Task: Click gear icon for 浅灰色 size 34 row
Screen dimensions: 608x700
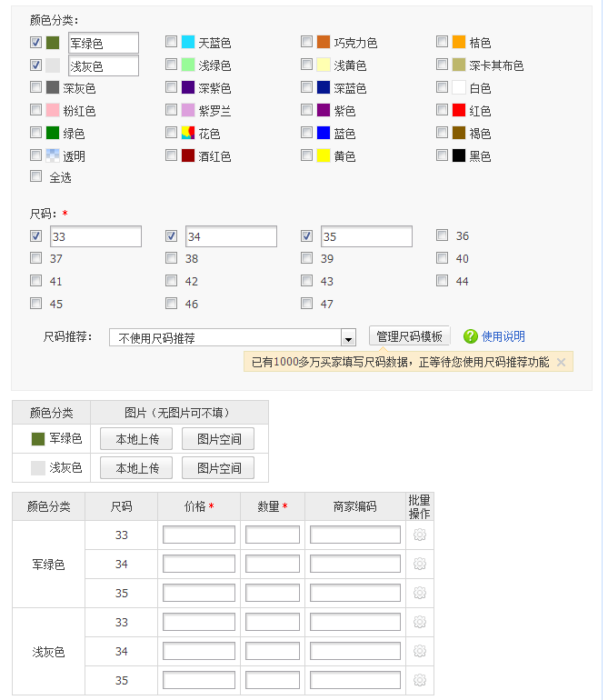Action: pyautogui.click(x=420, y=651)
